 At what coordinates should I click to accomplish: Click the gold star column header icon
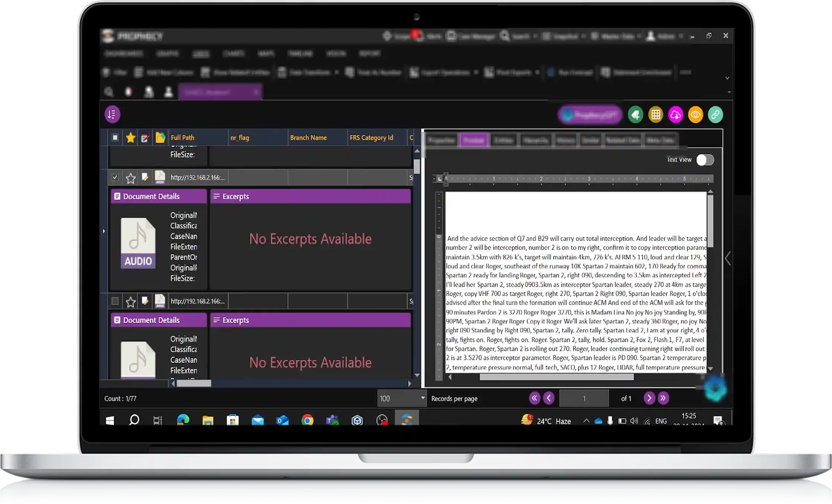click(x=130, y=138)
